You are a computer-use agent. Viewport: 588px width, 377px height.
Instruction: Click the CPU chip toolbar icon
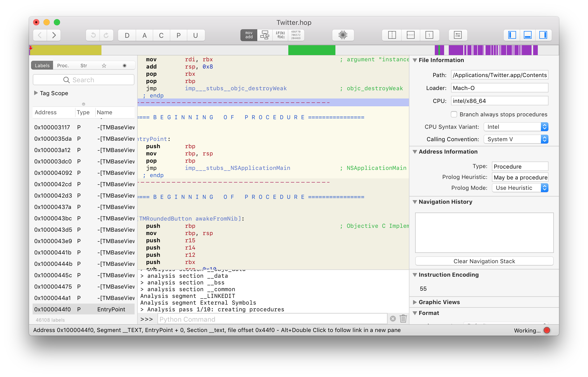click(x=343, y=35)
